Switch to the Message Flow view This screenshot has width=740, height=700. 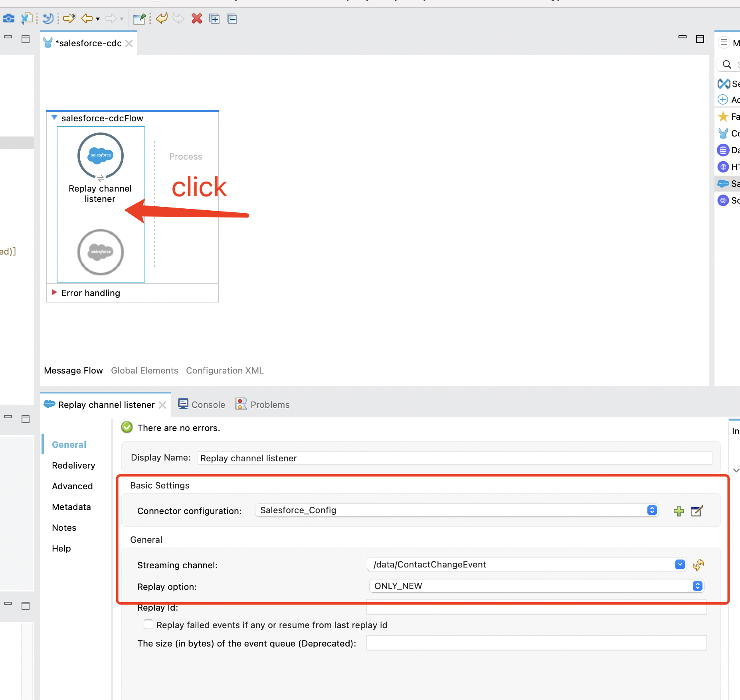point(73,370)
